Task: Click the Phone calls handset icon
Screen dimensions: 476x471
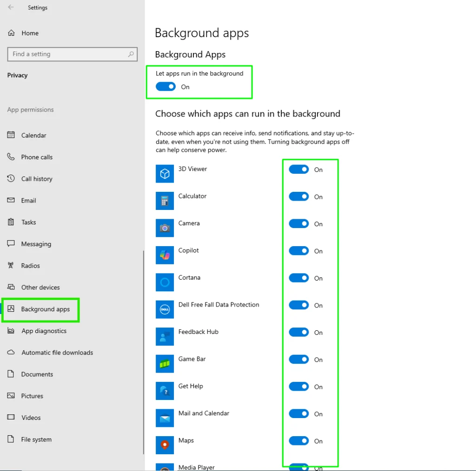Action: click(x=11, y=157)
